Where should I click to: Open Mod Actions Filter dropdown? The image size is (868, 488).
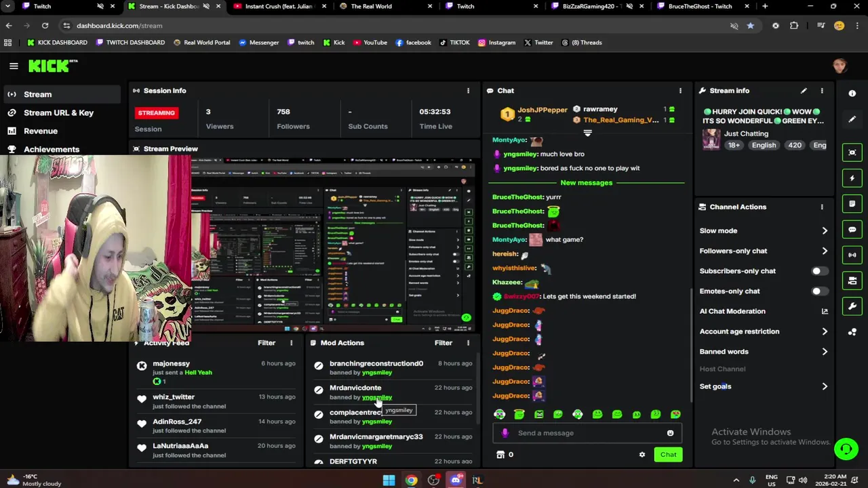tap(443, 343)
